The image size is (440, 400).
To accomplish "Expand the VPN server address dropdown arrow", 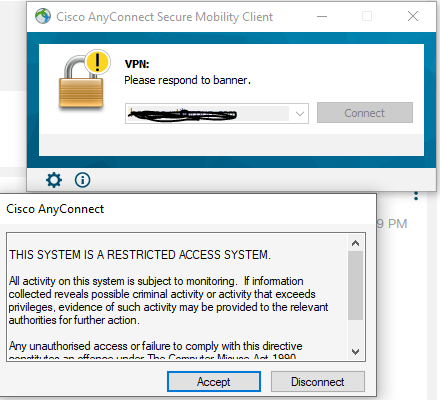I will point(300,114).
